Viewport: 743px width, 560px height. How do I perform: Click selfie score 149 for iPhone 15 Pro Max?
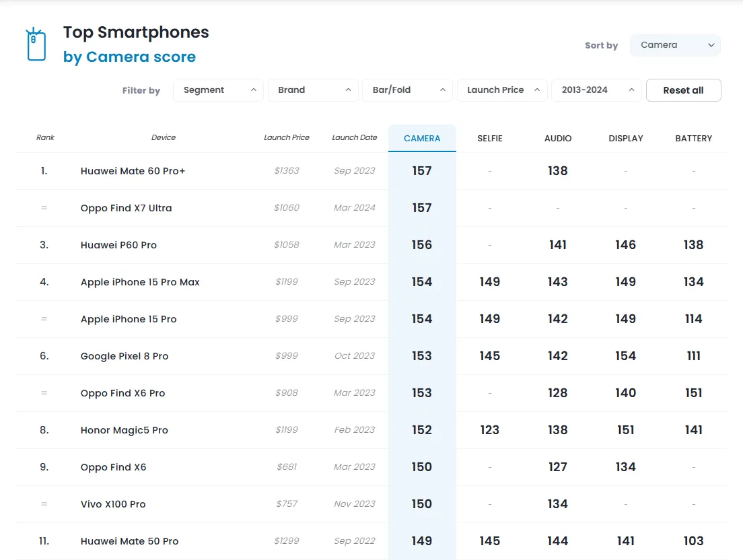click(490, 282)
